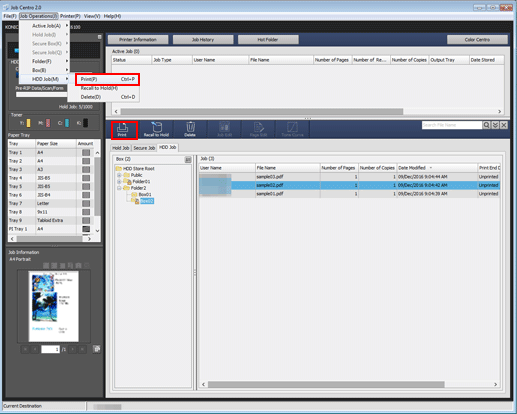Switch to the Hold Job tab
This screenshot has width=517, height=414.
pos(121,148)
